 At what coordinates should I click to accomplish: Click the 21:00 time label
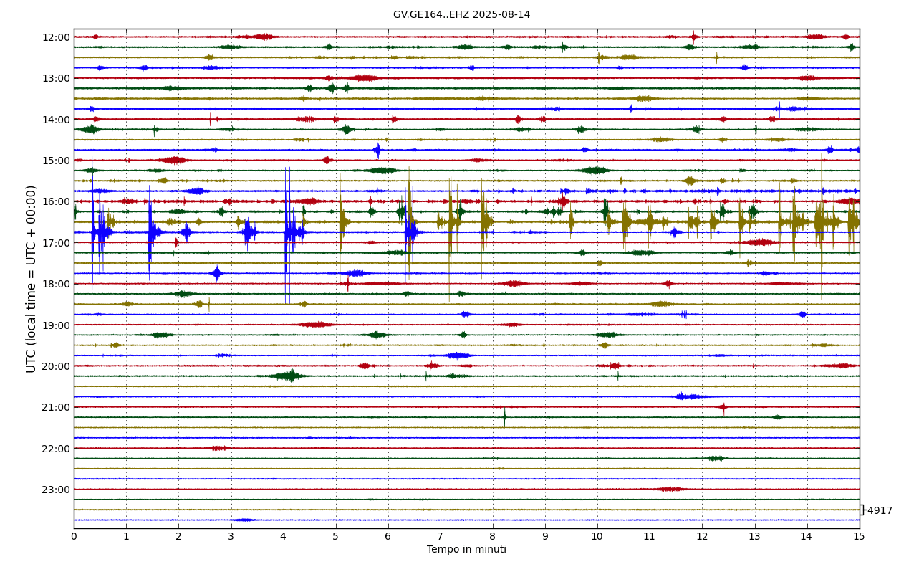click(x=56, y=407)
